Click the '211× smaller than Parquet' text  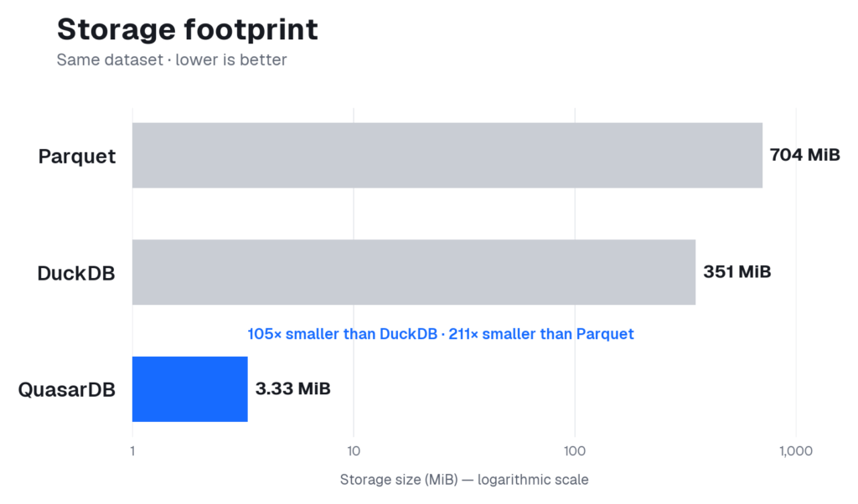point(541,334)
